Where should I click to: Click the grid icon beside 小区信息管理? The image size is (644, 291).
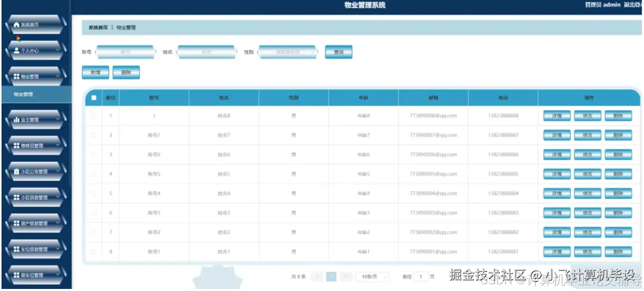coord(16,197)
